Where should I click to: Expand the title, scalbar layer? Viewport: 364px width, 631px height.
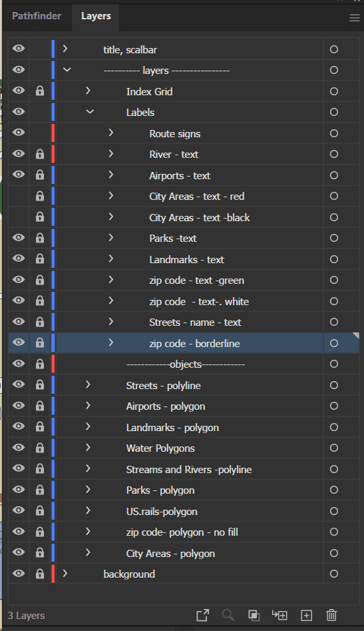pos(65,49)
